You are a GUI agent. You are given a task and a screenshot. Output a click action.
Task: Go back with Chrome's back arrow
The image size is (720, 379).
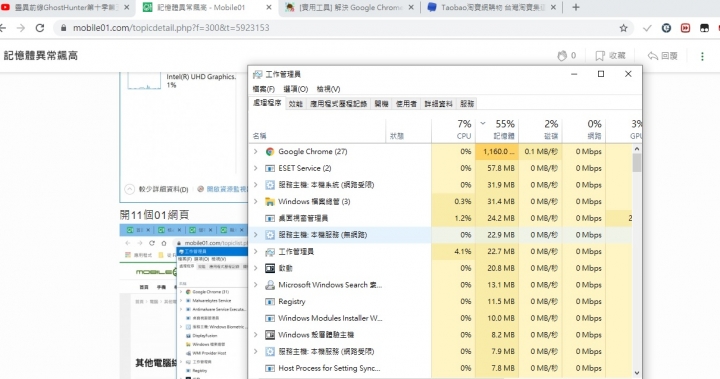tap(3, 28)
